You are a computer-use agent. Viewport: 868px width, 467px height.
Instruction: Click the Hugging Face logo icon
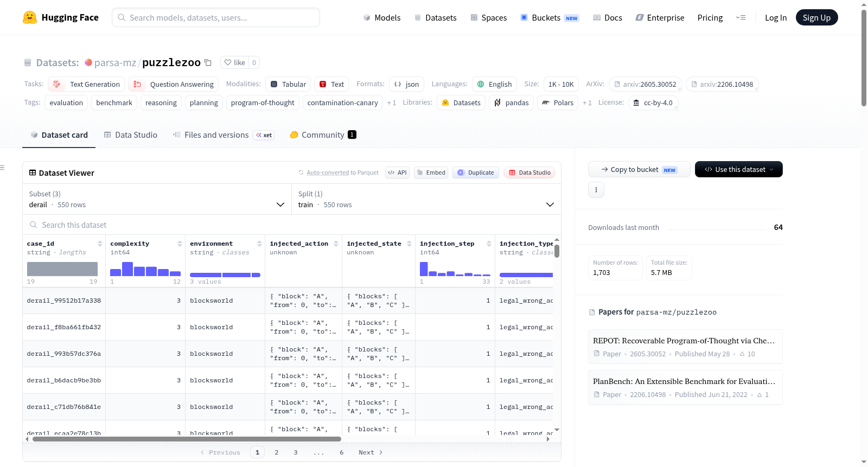coord(30,17)
